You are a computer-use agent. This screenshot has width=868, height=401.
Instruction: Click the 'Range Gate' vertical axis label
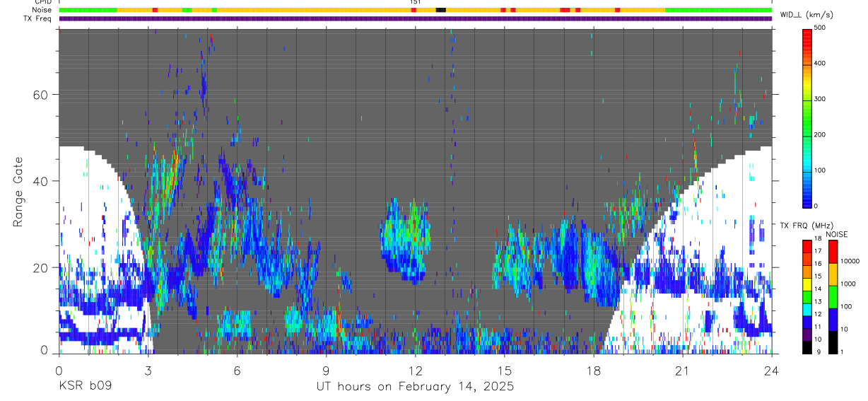point(18,192)
